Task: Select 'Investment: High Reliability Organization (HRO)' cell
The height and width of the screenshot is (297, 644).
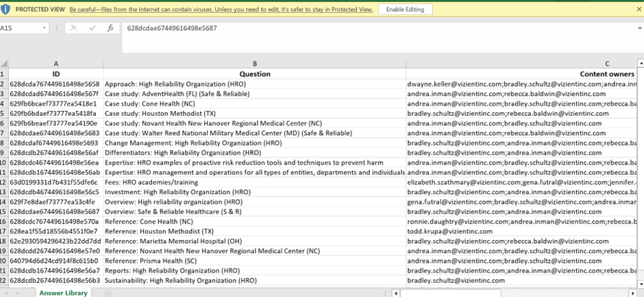Action: point(255,192)
